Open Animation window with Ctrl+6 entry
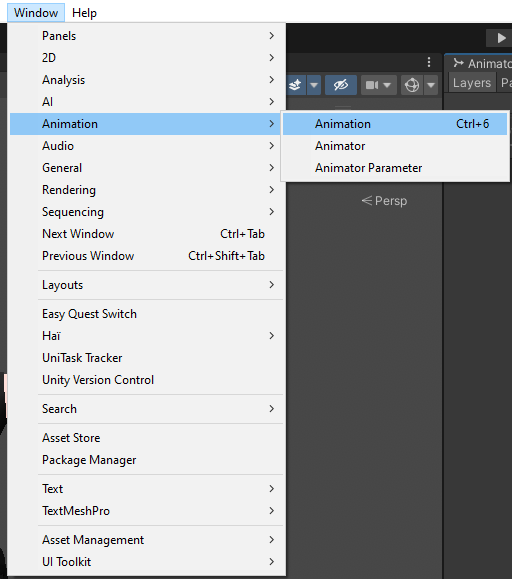This screenshot has height=579, width=512. click(395, 124)
